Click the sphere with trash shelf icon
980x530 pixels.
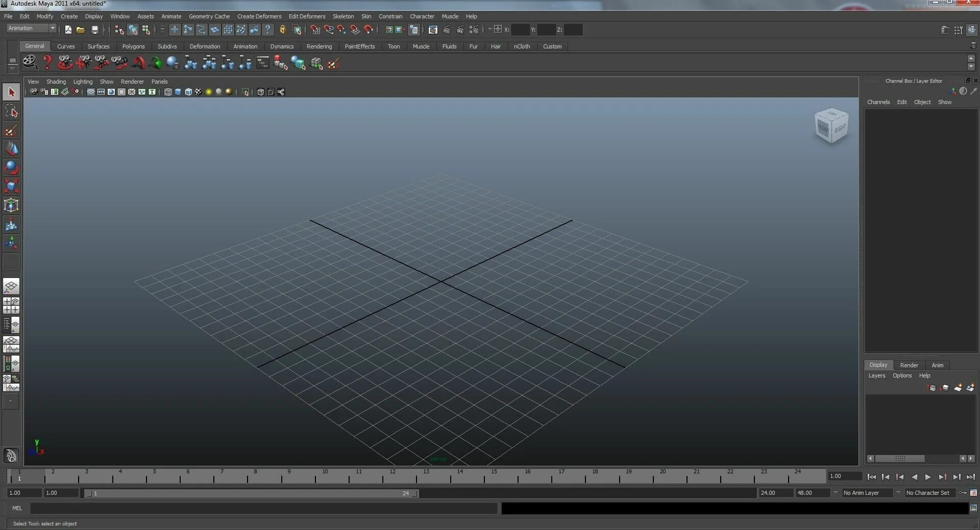[x=173, y=63]
